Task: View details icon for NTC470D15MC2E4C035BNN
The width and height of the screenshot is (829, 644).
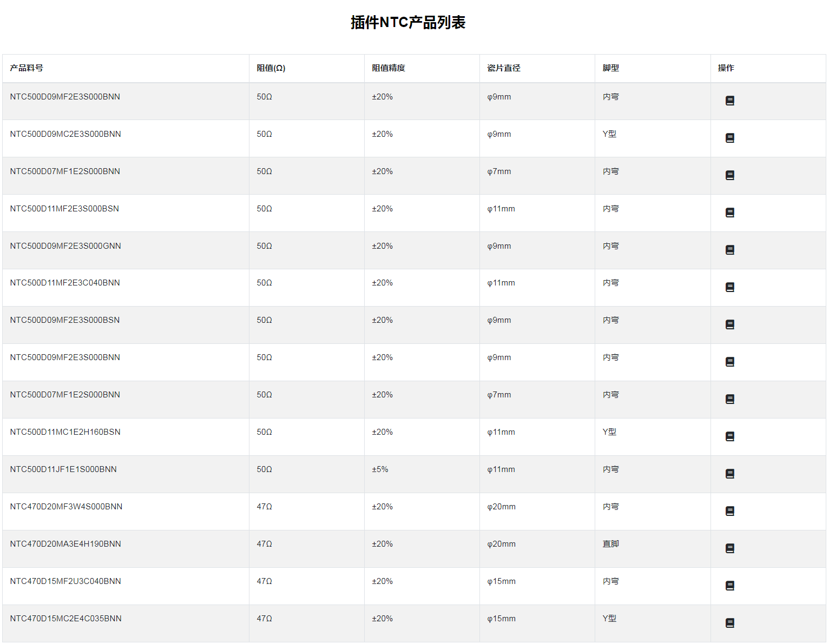Action: [729, 623]
